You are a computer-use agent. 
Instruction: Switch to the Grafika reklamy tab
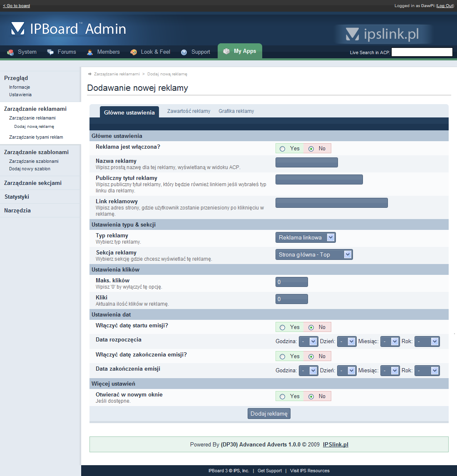coord(236,111)
